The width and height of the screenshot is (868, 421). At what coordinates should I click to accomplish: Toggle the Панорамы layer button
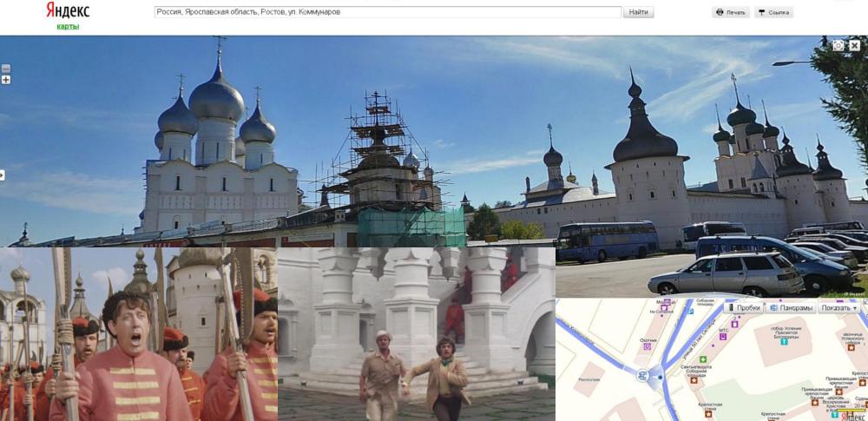[792, 307]
